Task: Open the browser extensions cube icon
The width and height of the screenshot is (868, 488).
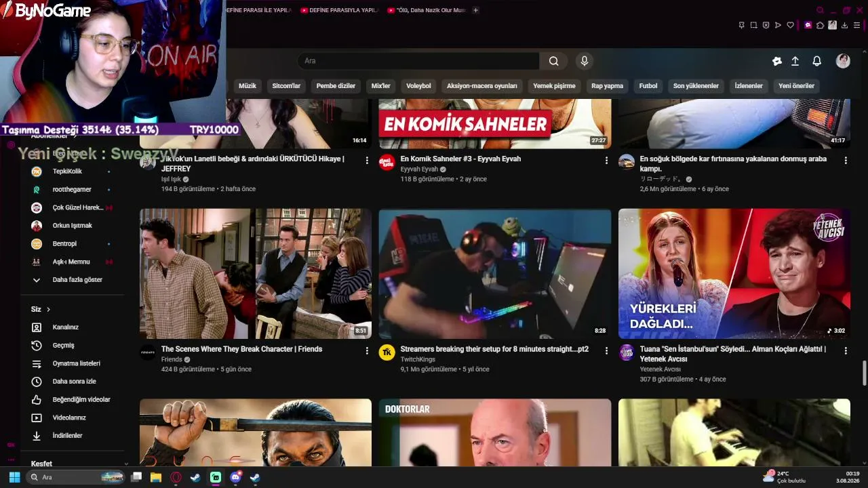Action: [820, 25]
